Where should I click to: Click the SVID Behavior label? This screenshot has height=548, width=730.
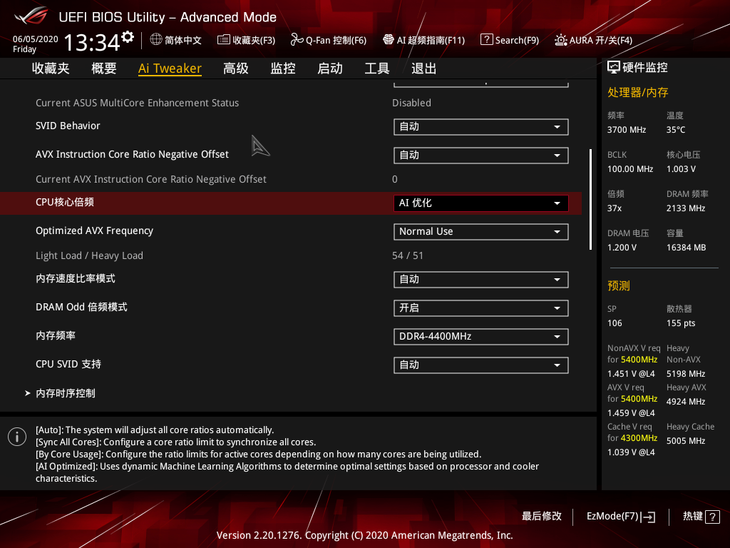pos(68,126)
